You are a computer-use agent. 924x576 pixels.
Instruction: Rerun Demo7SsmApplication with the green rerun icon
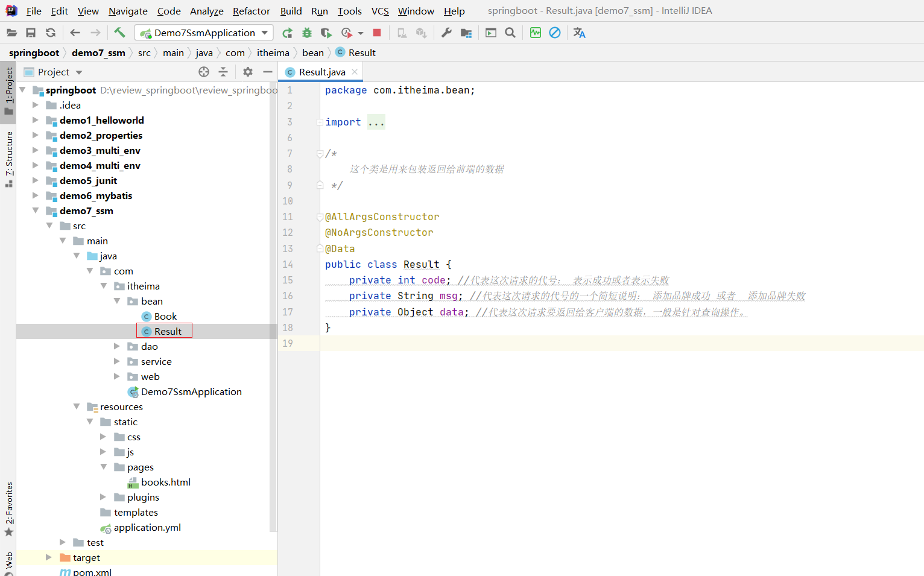click(x=287, y=33)
